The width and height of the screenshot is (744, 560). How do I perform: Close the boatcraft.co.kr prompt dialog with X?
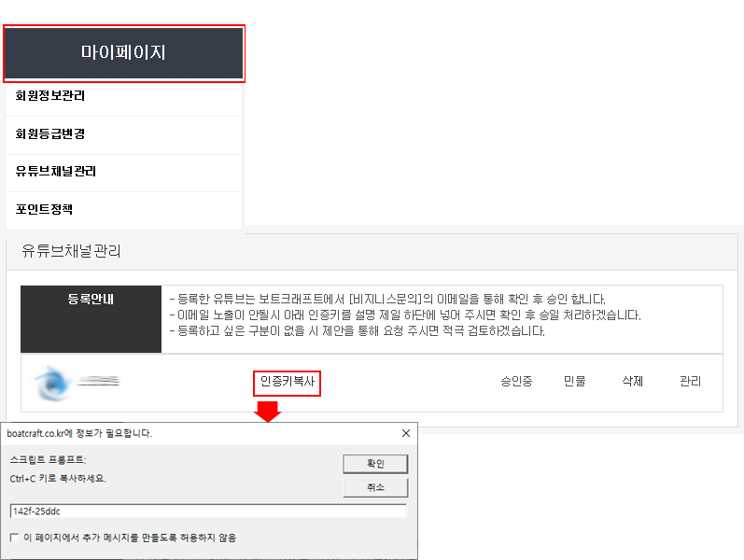click(405, 433)
